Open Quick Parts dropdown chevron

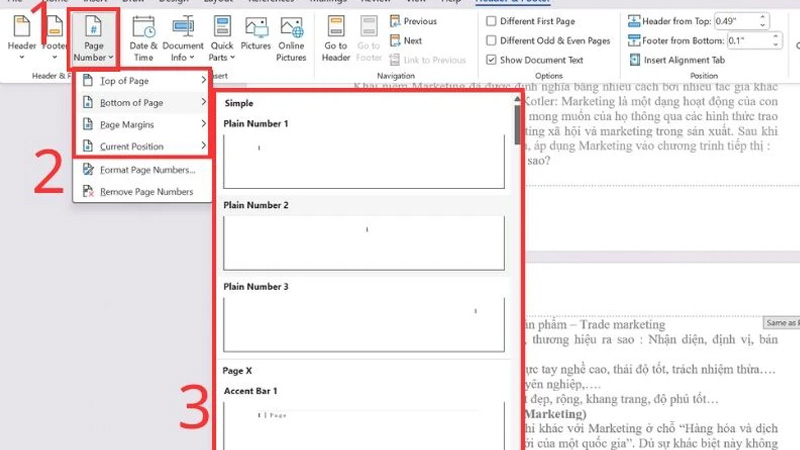pos(232,57)
